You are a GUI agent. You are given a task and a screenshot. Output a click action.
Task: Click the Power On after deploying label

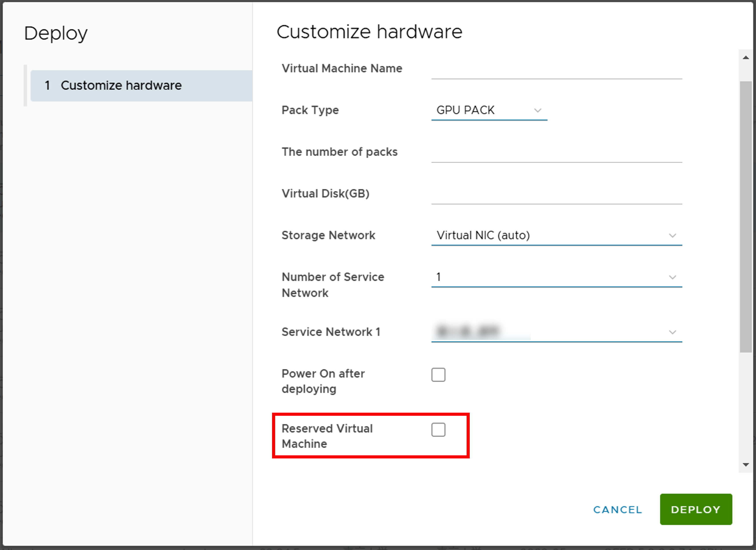click(323, 381)
